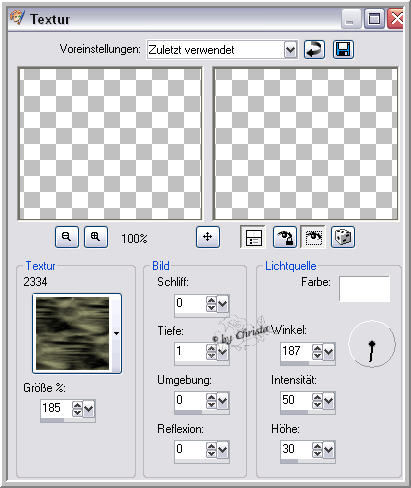Toggle the show previews panel button
Screen dimensions: 411x488
[253, 237]
